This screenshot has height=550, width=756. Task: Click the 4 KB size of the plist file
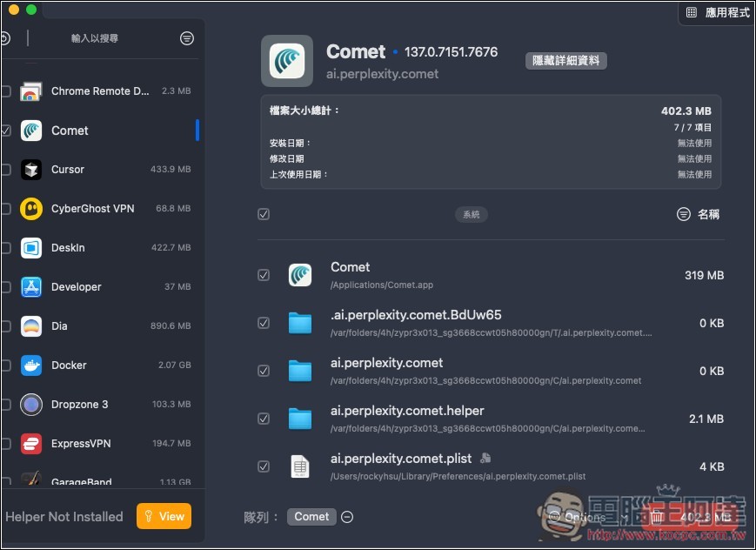(712, 466)
